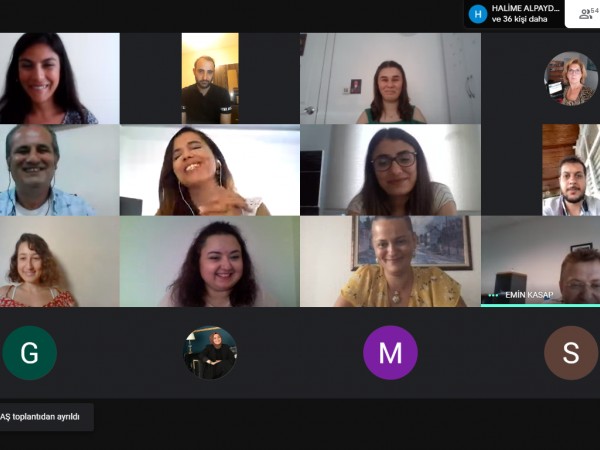Viewport: 600px width, 450px height.
Task: Click the "HALİME ALPAYD..." name label
Action: pos(525,8)
